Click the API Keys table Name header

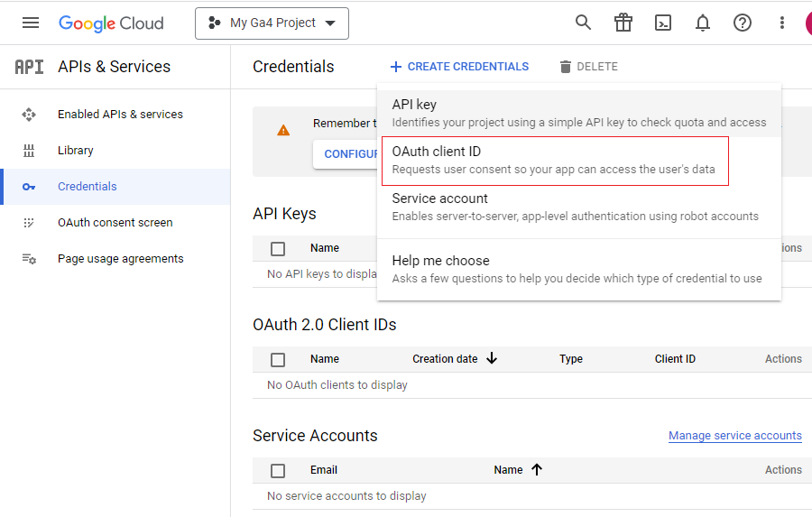click(x=325, y=248)
